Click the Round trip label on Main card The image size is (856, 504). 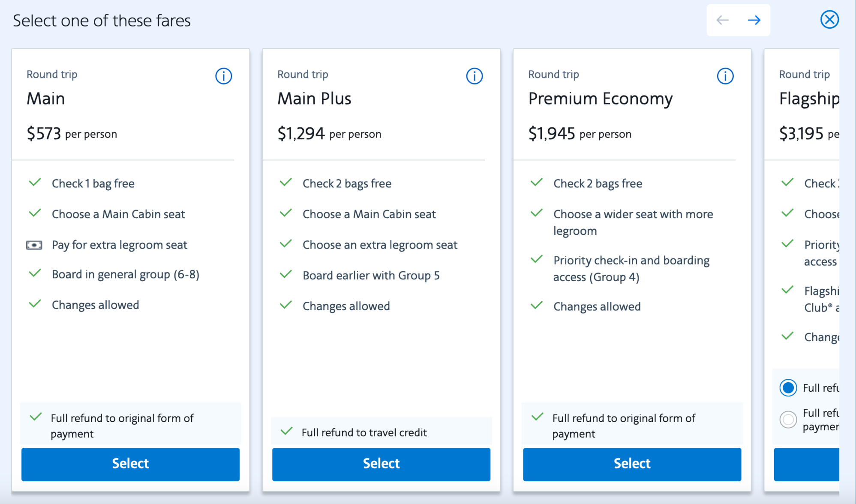(52, 74)
